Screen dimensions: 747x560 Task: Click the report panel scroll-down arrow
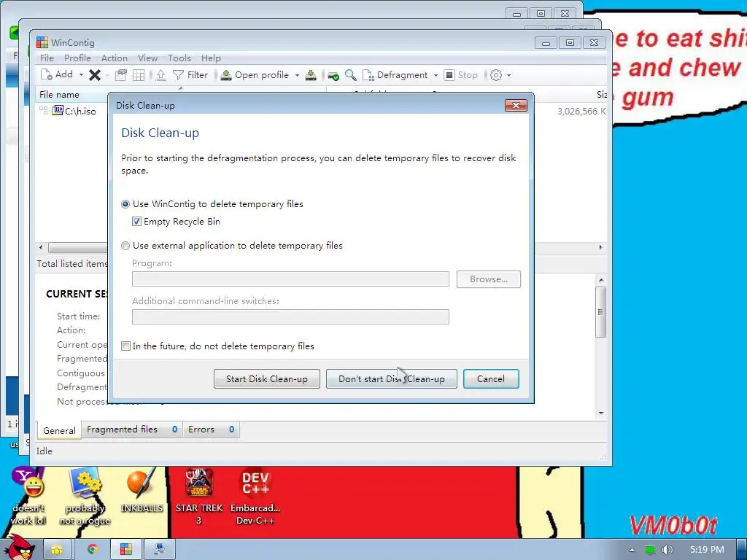click(601, 413)
